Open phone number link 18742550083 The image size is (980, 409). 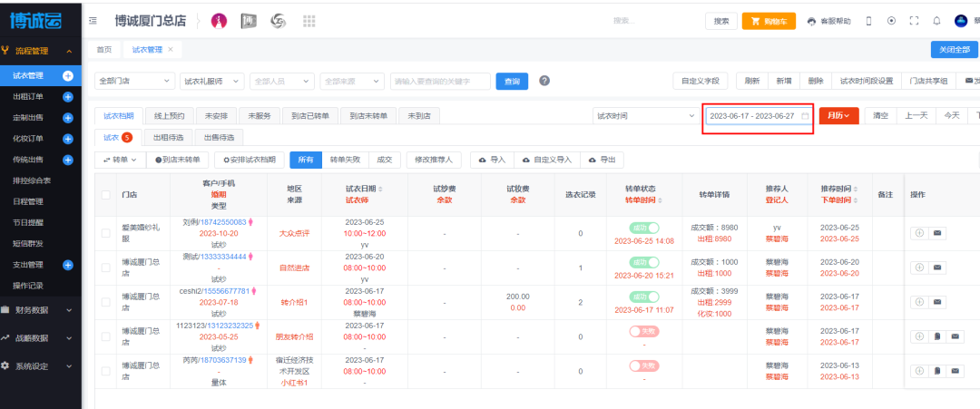click(223, 222)
